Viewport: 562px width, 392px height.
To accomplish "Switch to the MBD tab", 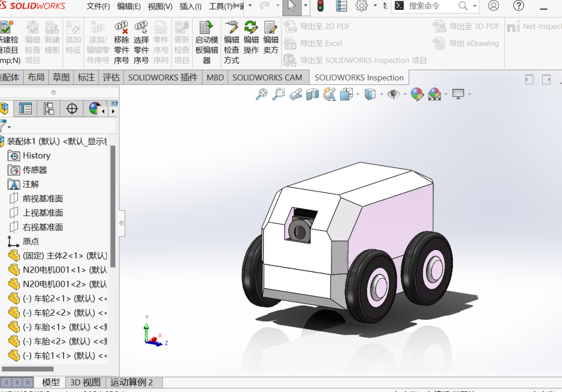I will [215, 78].
